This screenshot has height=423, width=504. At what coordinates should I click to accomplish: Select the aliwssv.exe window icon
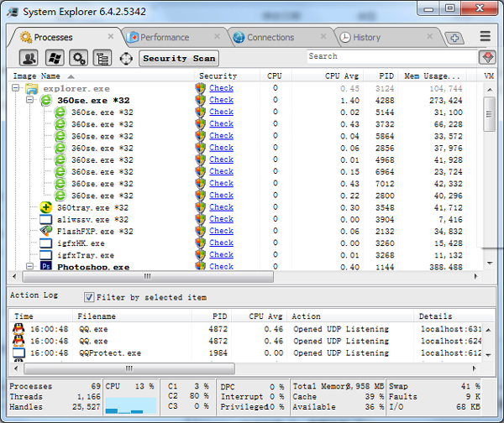click(x=45, y=219)
